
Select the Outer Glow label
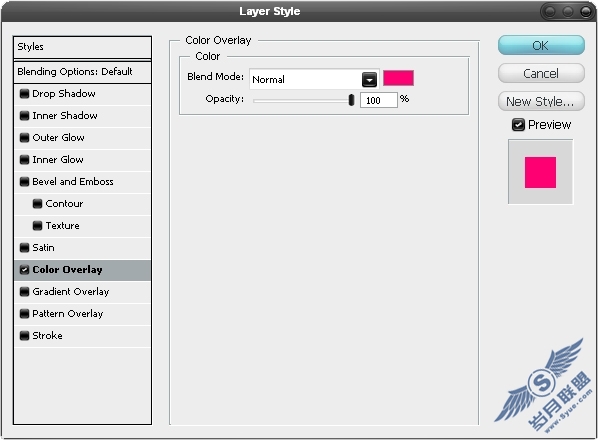pyautogui.click(x=58, y=138)
